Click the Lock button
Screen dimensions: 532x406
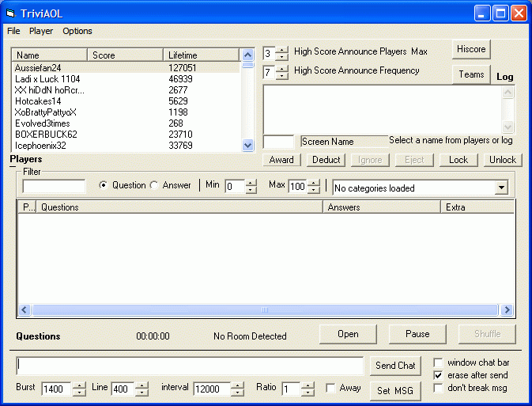click(458, 160)
